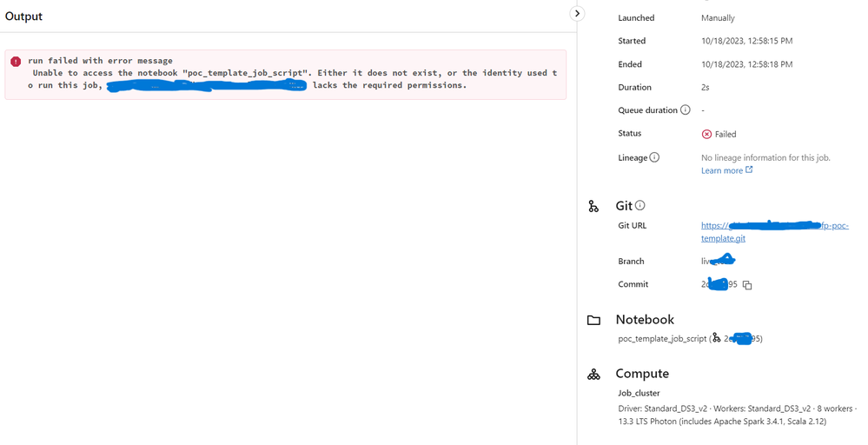868x445 pixels.
Task: Copy the commit hash with copy icon
Action: click(747, 285)
